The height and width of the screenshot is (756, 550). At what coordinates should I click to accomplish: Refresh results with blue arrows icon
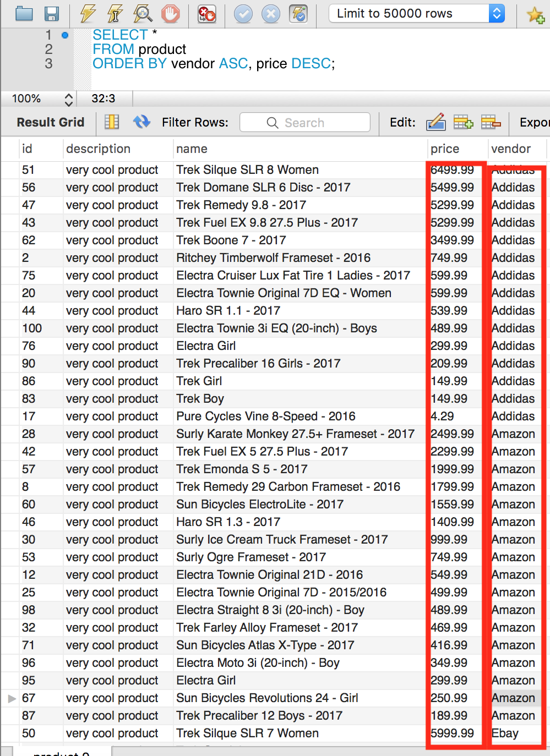(141, 122)
